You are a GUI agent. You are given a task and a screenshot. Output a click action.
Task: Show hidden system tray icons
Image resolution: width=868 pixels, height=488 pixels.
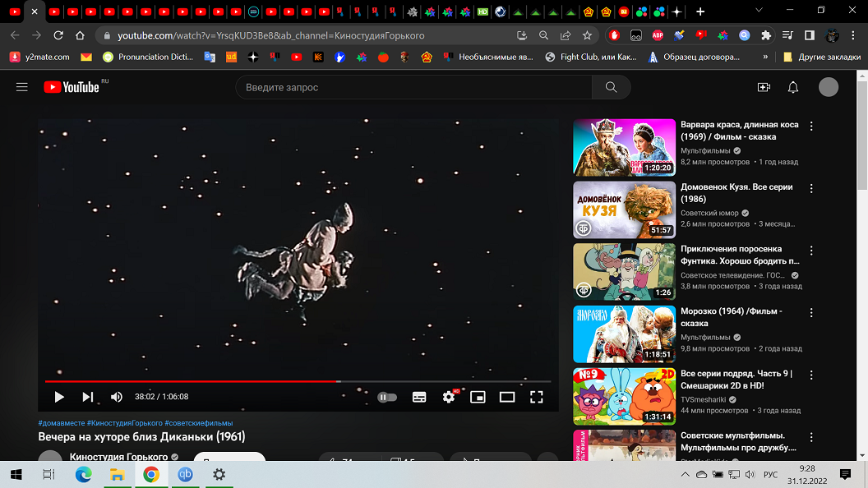click(x=685, y=475)
